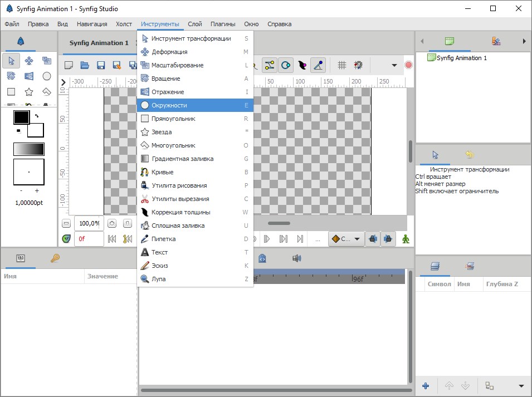532x397 pixels.
Task: Select the Circle tool in the toolbox
Action: (x=47, y=76)
